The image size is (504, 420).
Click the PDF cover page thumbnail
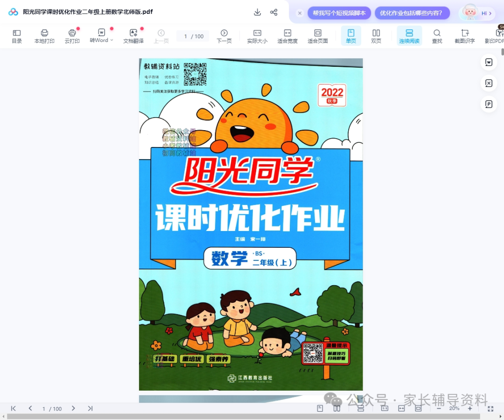click(x=251, y=224)
